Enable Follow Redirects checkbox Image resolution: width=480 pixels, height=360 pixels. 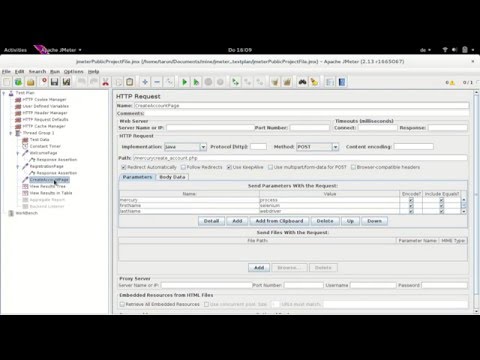click(x=183, y=167)
